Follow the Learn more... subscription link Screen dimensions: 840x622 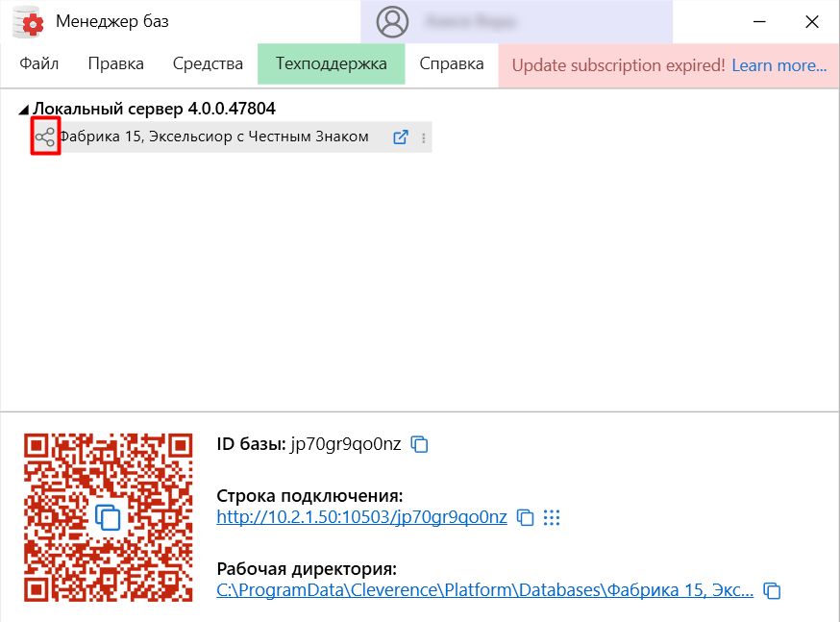(778, 65)
